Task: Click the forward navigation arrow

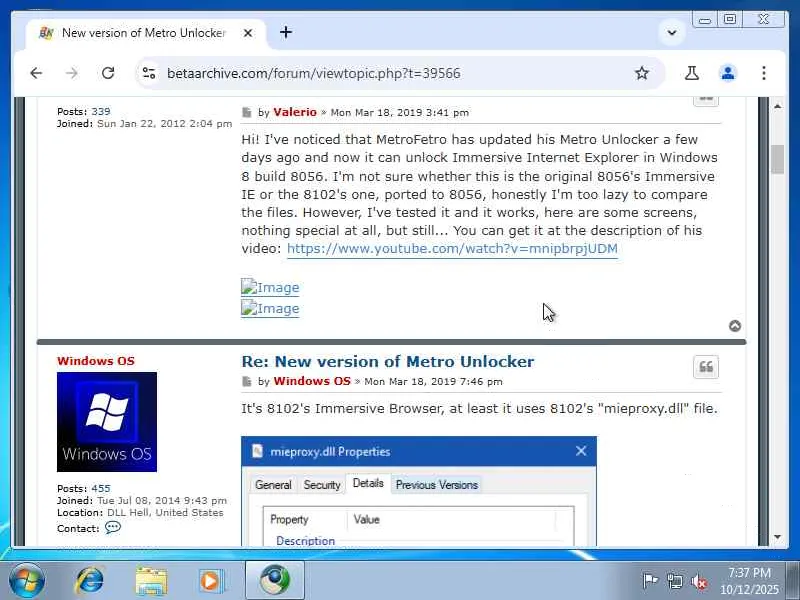Action: [72, 73]
